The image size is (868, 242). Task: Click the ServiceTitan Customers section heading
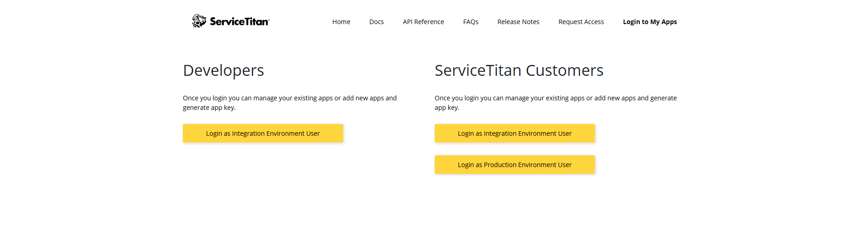point(519,70)
